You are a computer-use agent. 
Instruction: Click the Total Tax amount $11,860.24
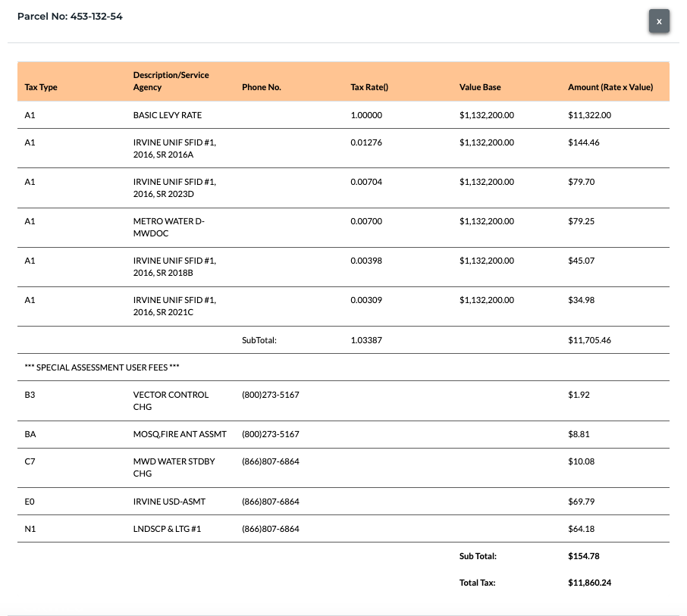pos(589,583)
